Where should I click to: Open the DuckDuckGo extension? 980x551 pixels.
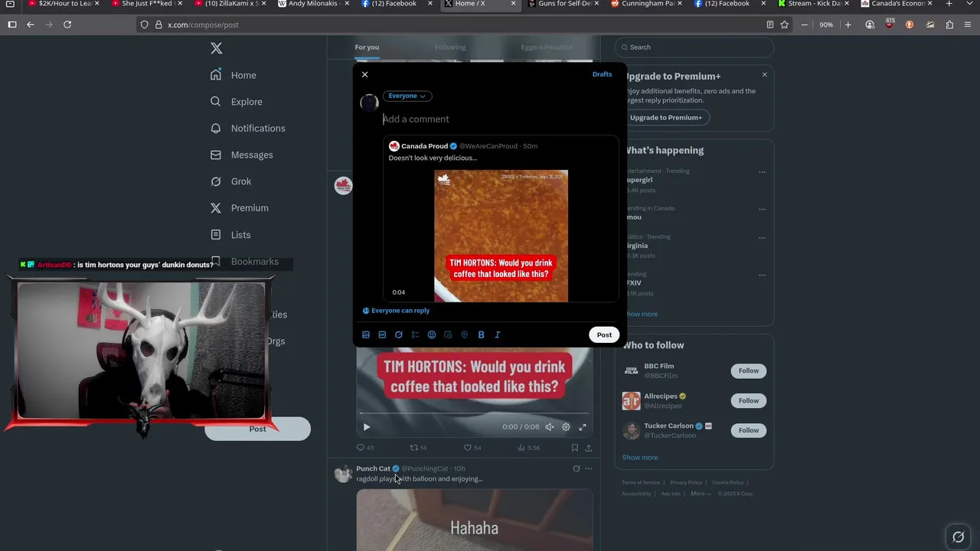tap(910, 24)
